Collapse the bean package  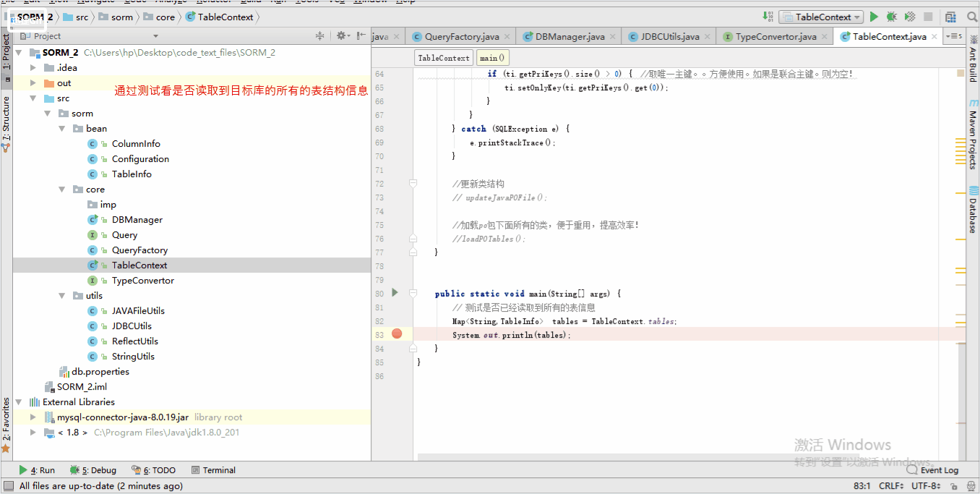(x=63, y=129)
